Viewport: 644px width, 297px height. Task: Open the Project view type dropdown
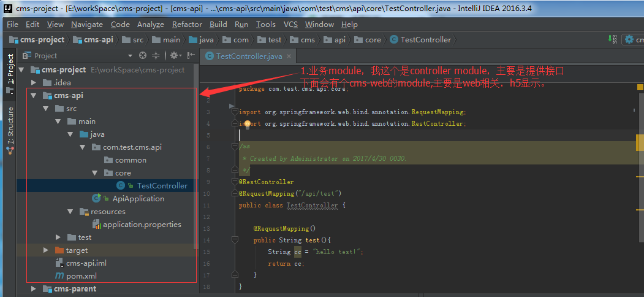click(x=130, y=56)
